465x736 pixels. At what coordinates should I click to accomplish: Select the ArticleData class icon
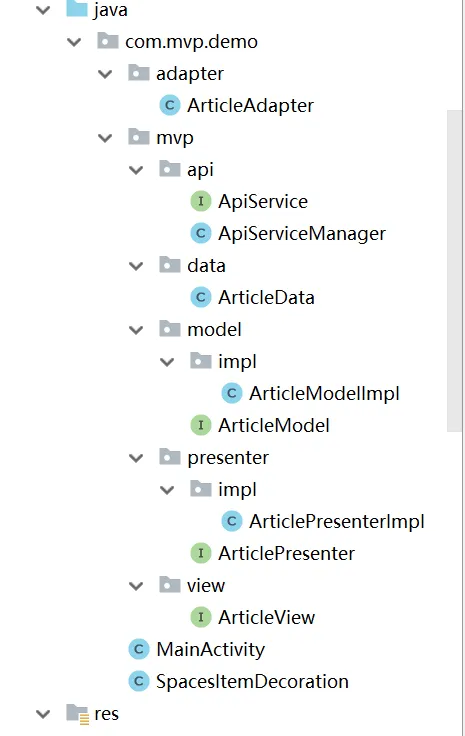click(x=201, y=297)
